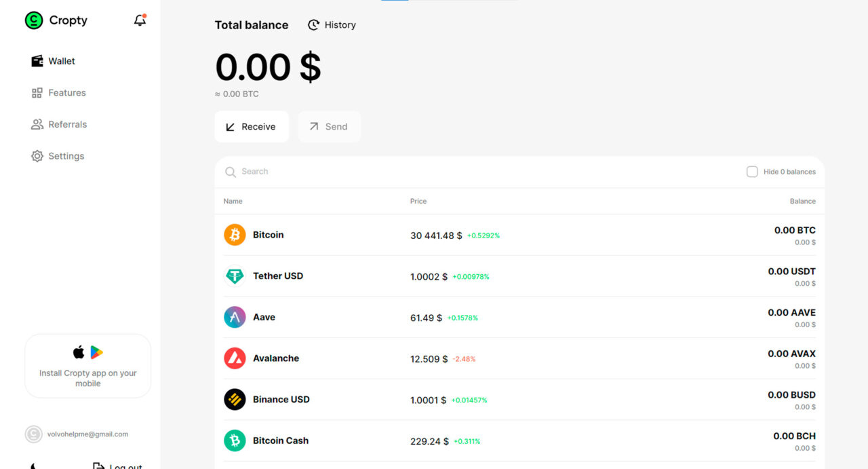Click the Binance USD coin icon
Screen dimensions: 868x469
pyautogui.click(x=235, y=400)
